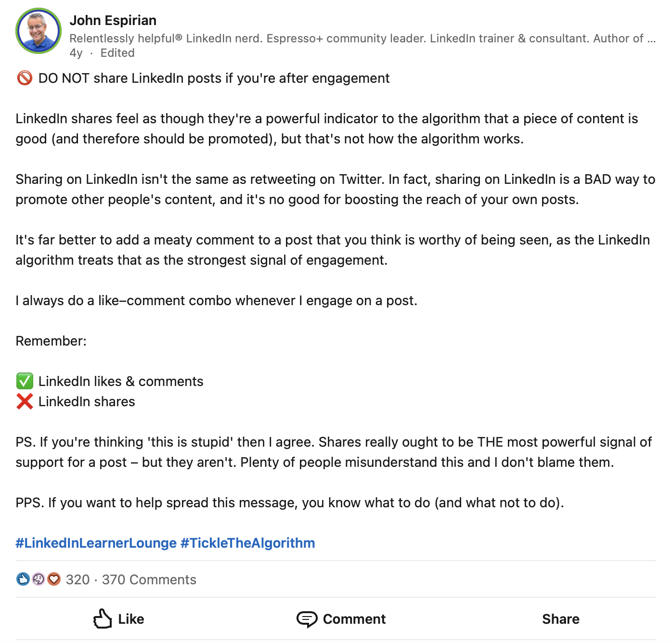Screen dimensions: 672x643
Task: Click the red X emoji beside LinkedIn shares
Action: [x=25, y=401]
